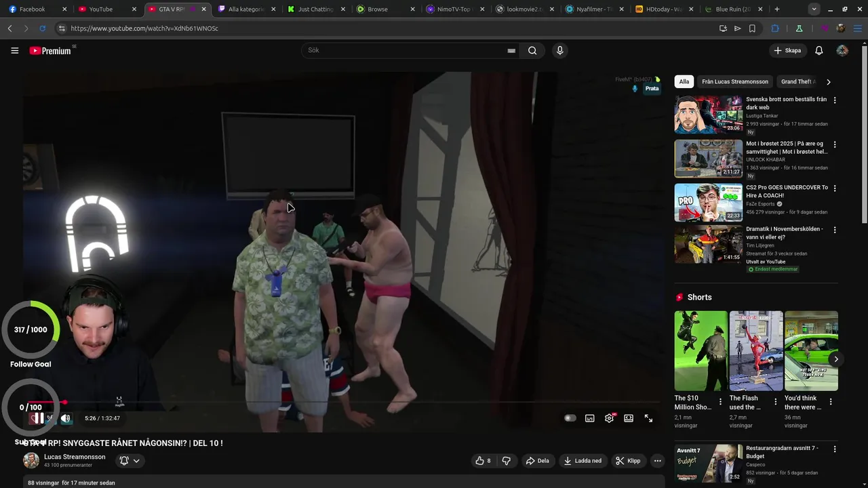868x488 pixels.
Task: Toggle subtitles in the player
Action: pos(589,418)
